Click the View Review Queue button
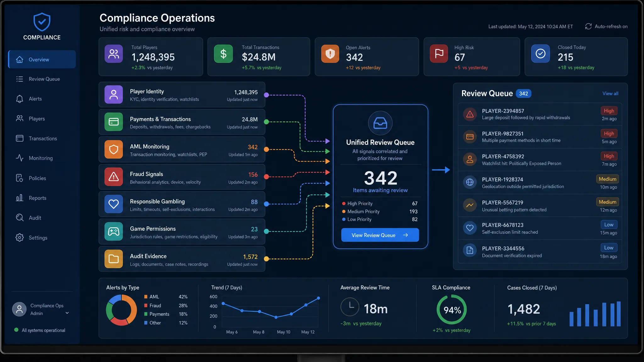Screen dimensions: 644x362 pos(380,235)
